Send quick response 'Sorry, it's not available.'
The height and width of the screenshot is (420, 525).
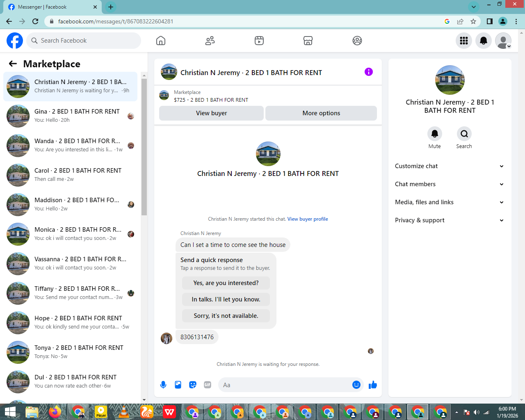tap(226, 316)
